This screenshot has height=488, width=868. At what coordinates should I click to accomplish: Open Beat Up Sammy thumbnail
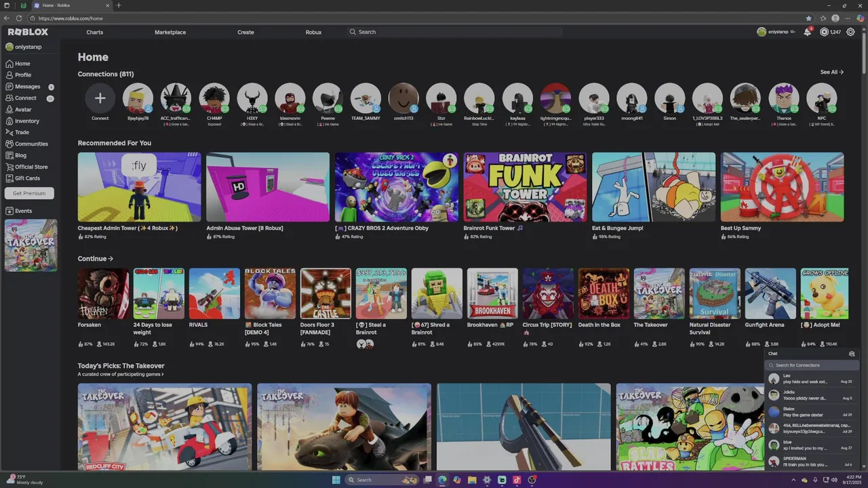click(783, 187)
